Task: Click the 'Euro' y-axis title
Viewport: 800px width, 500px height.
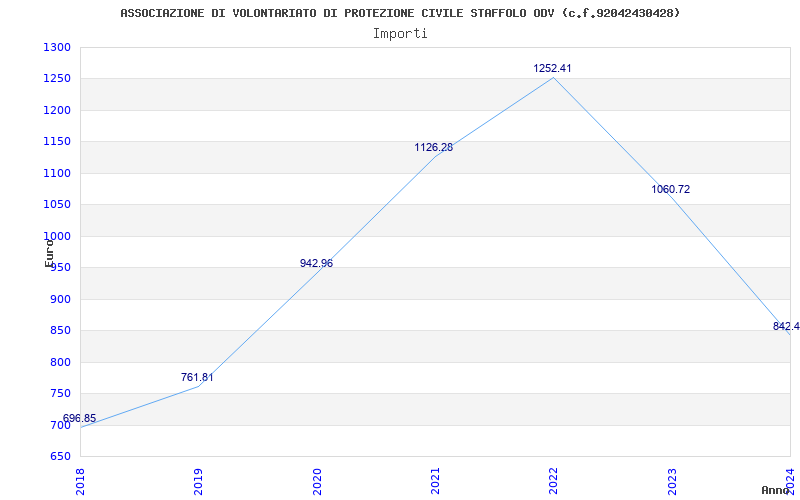Action: click(x=49, y=253)
